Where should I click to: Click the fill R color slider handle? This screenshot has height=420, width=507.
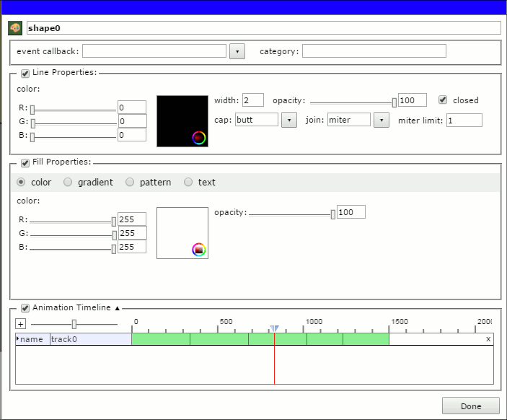point(114,222)
